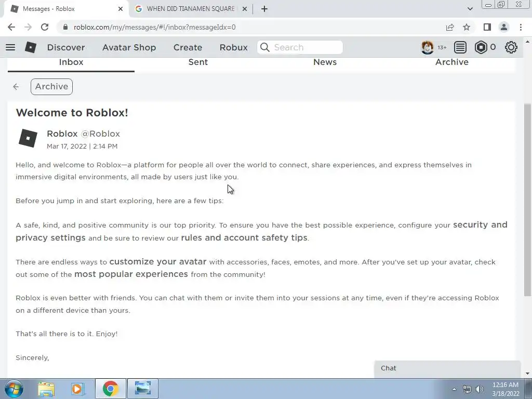This screenshot has height=399, width=532.
Task: Toggle the Chrome side panel
Action: [x=487, y=27]
